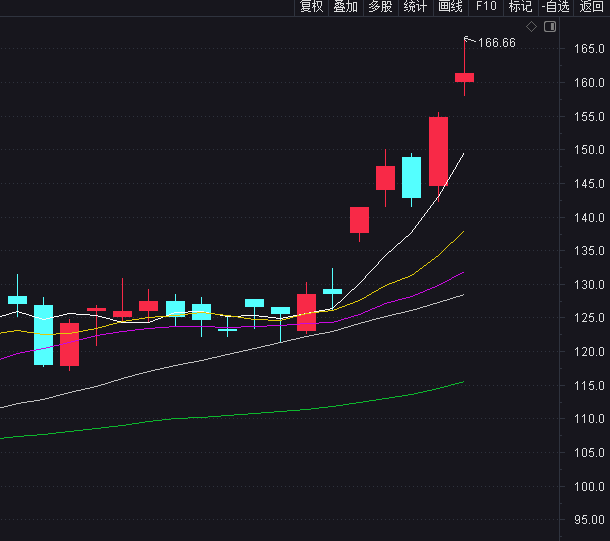610x541 pixels.
Task: Select the tall red candlestick below 155
Action: (438, 151)
